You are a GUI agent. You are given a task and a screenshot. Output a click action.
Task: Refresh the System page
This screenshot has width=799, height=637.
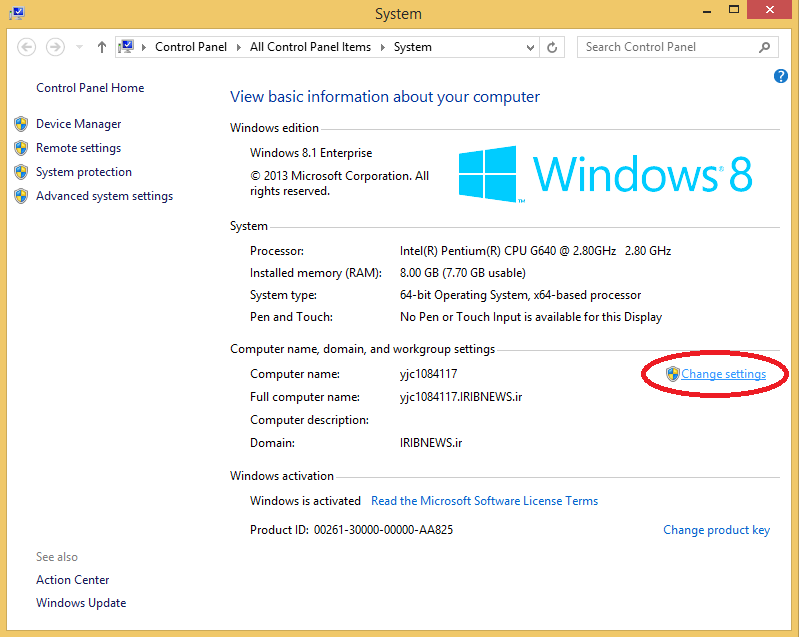click(552, 47)
